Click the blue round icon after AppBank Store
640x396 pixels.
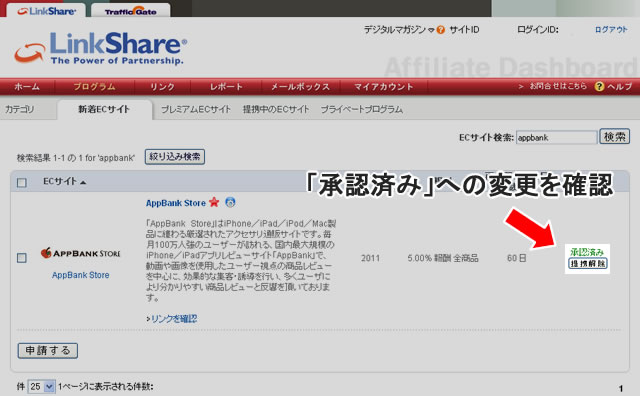pyautogui.click(x=231, y=202)
